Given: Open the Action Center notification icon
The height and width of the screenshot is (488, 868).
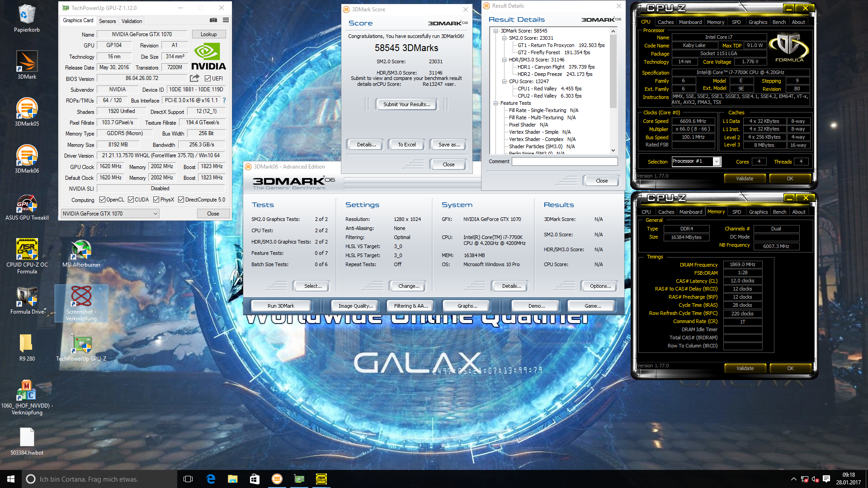Looking at the screenshot, I should (x=826, y=479).
